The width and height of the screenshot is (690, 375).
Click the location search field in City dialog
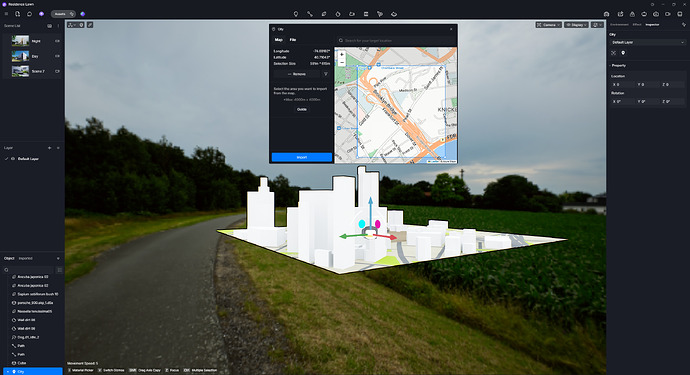tap(395, 40)
